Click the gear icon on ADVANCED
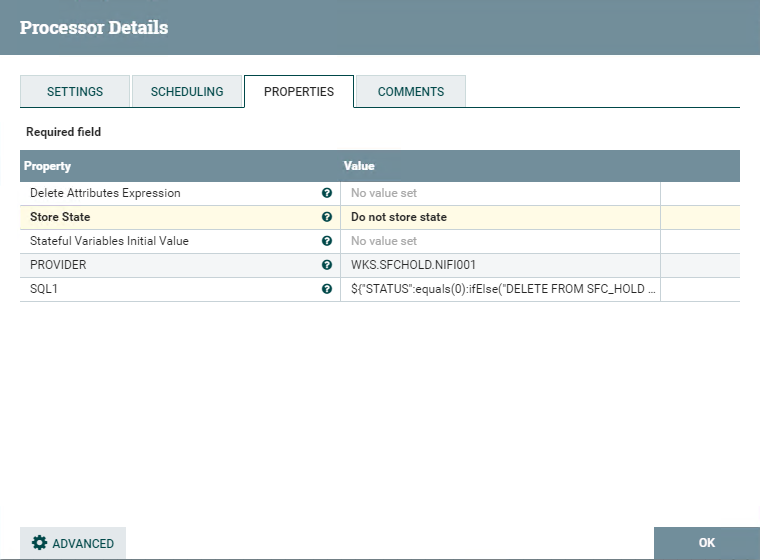Screen dimensions: 760x560 coord(39,543)
